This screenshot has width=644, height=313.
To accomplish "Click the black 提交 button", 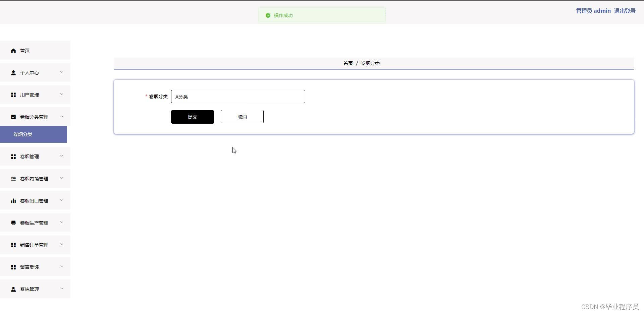I will (193, 117).
